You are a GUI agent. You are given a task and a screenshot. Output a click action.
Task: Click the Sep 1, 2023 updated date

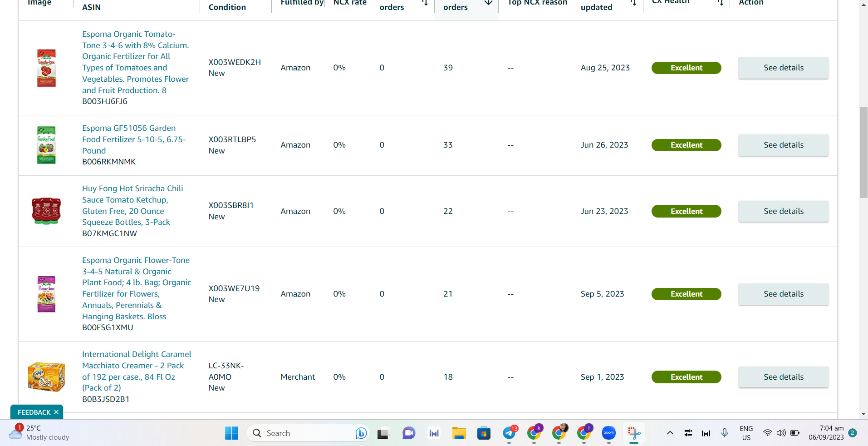603,377
